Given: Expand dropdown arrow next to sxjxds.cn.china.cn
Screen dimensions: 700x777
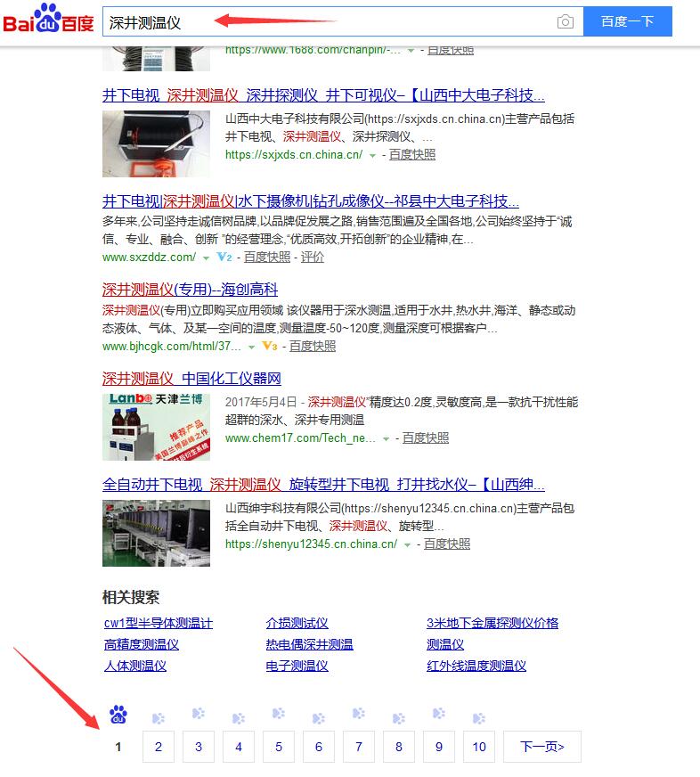Looking at the screenshot, I should coord(373,155).
